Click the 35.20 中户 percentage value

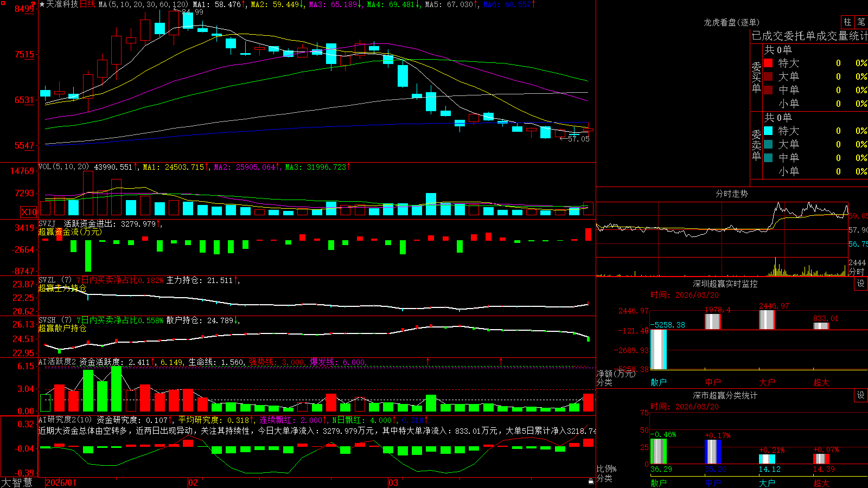[716, 469]
